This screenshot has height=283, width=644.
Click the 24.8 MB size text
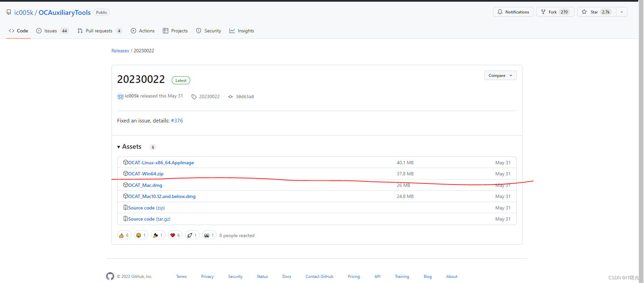(x=405, y=196)
